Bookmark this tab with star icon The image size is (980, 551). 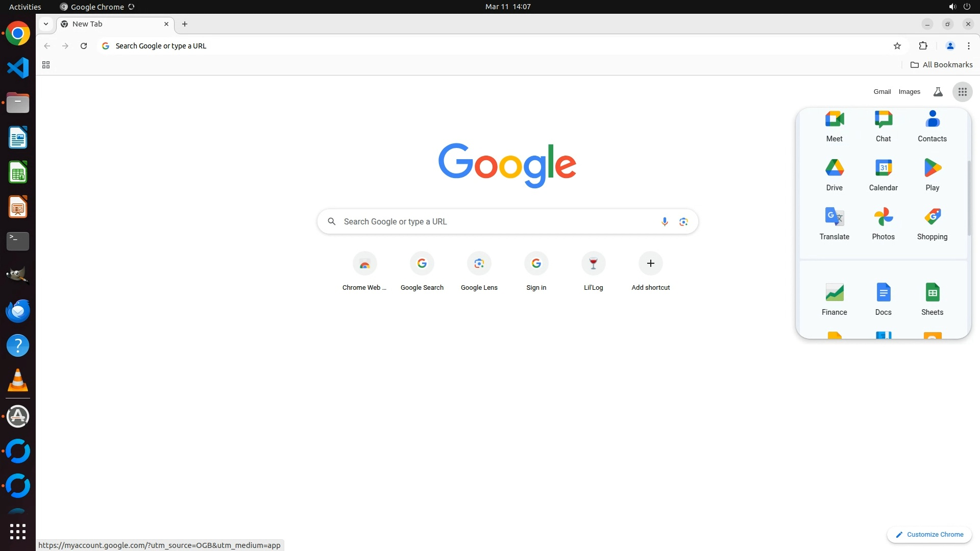pos(897,46)
